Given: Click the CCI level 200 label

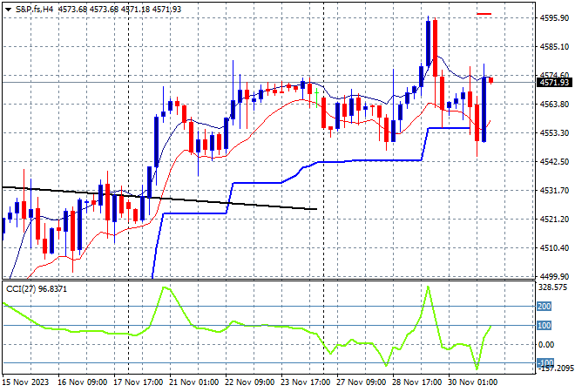Looking at the screenshot, I should pyautogui.click(x=544, y=306).
